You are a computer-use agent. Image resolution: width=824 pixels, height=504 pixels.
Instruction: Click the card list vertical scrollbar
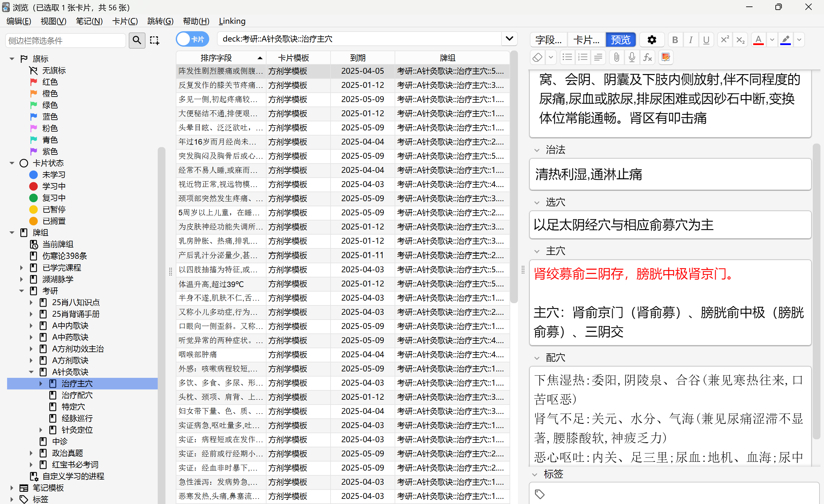pyautogui.click(x=514, y=177)
